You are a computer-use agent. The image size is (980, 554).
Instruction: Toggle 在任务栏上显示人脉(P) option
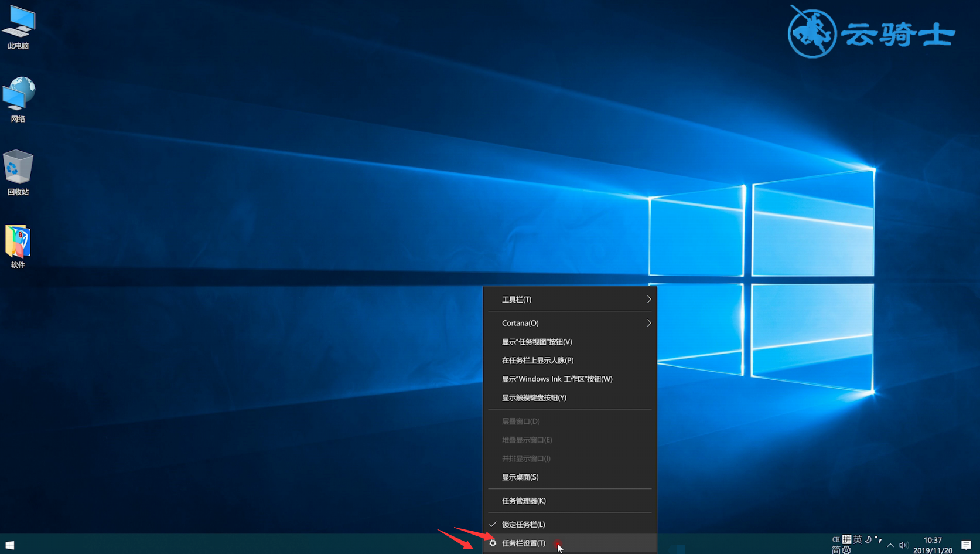[569, 361]
